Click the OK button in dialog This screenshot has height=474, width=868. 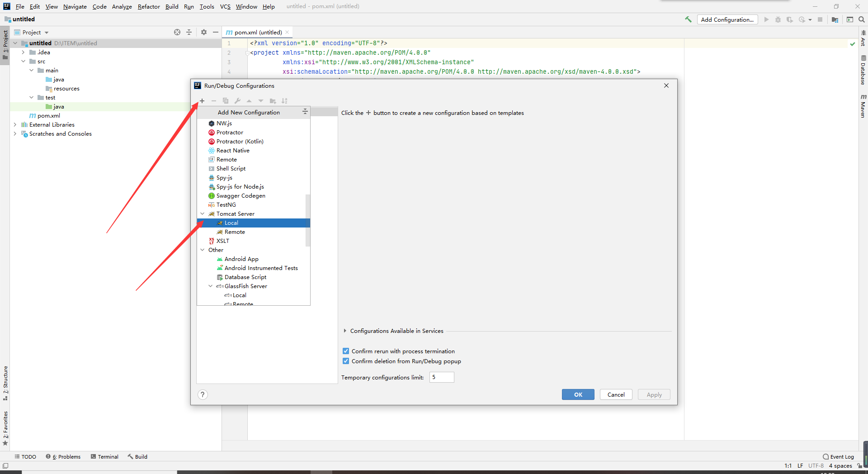[578, 394]
